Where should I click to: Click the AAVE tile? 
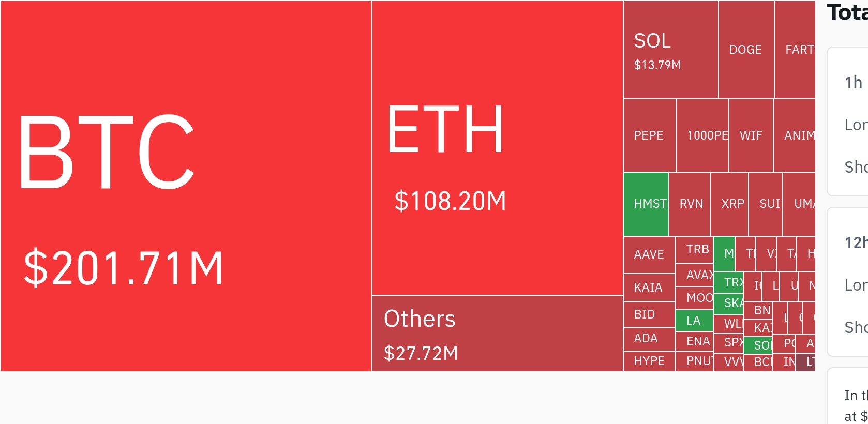649,255
